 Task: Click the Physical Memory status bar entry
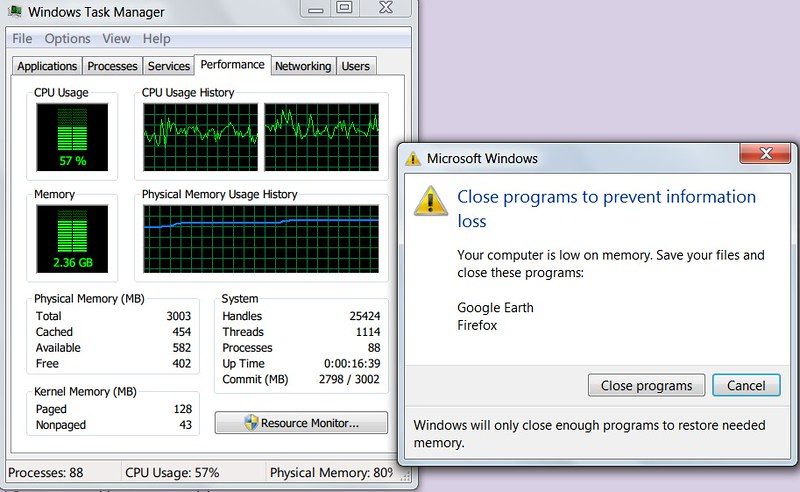[332, 473]
